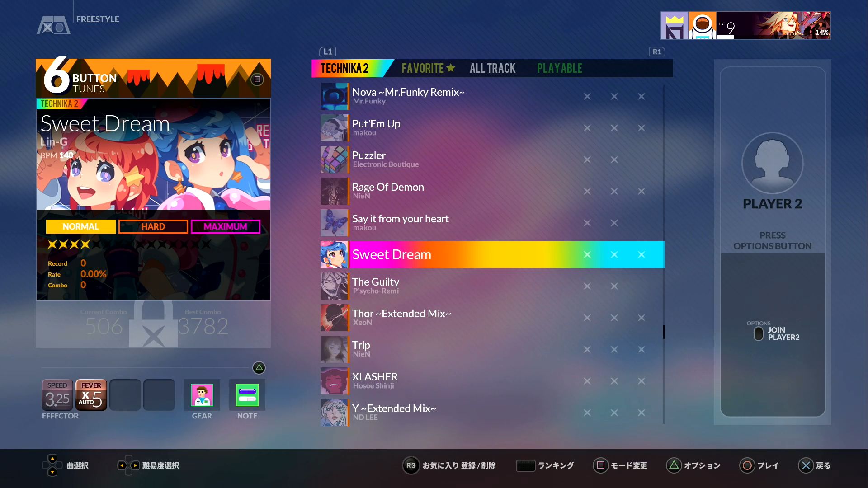
Task: Open the GEAR skin icon
Action: point(202,395)
